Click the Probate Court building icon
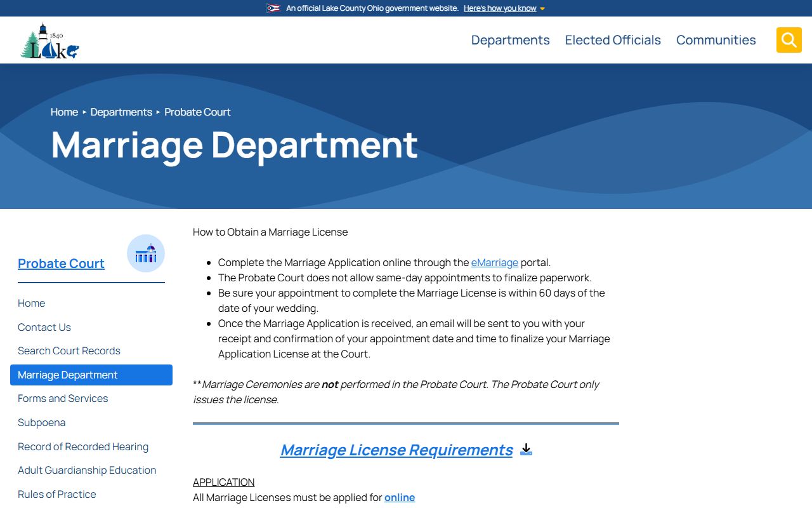The width and height of the screenshot is (812, 508). (x=146, y=253)
